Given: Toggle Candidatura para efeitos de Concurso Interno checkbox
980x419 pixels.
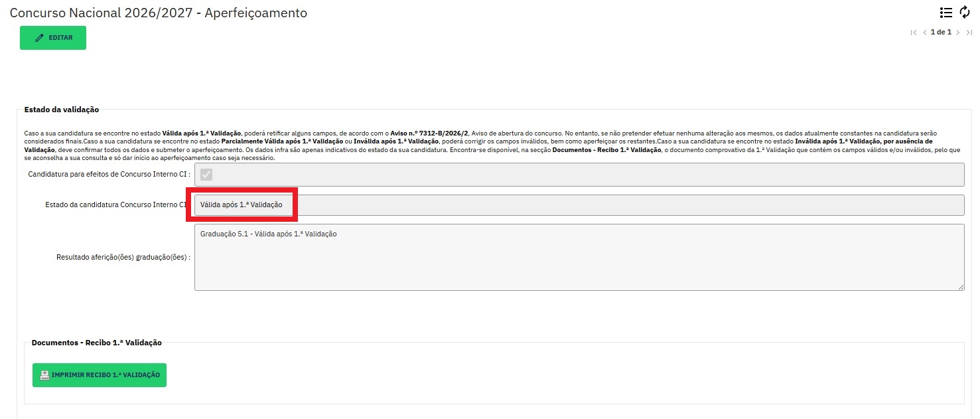Looking at the screenshot, I should [206, 175].
